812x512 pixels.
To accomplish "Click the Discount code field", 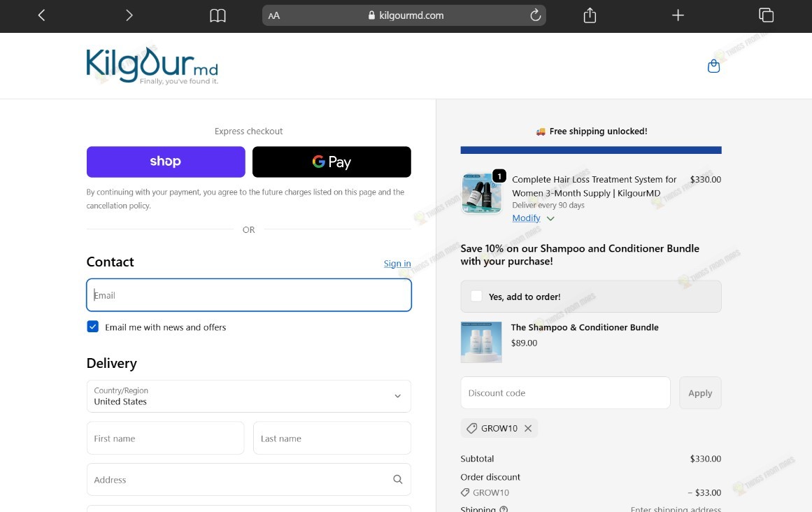I will coord(566,393).
